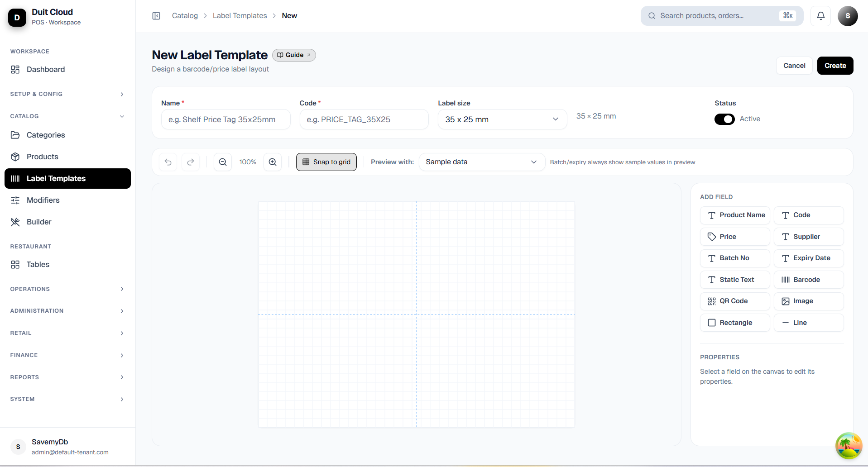
Task: Redo canvas action
Action: click(x=191, y=162)
